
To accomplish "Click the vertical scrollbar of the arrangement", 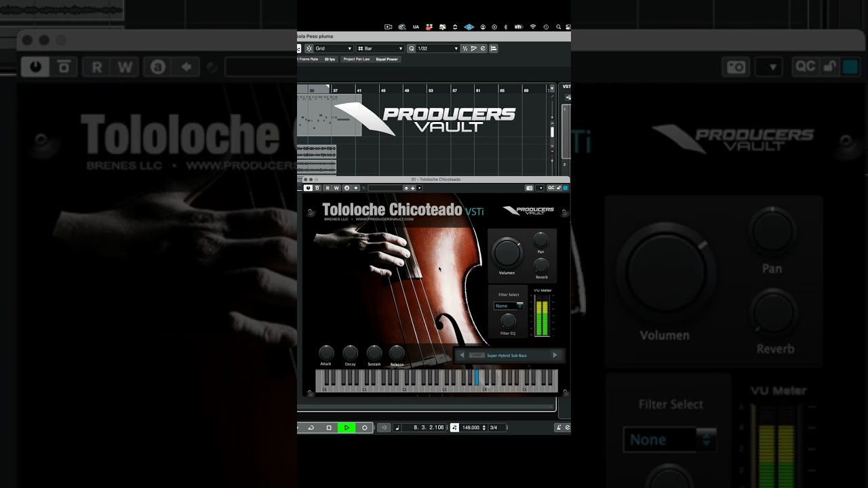I will [552, 132].
